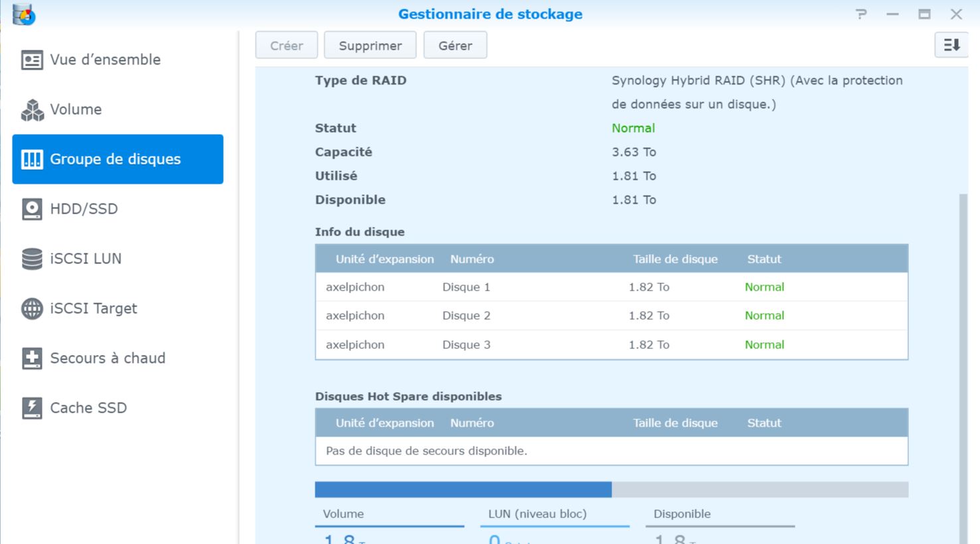The image size is (980, 544).
Task: Open the help question mark
Action: click(x=861, y=14)
